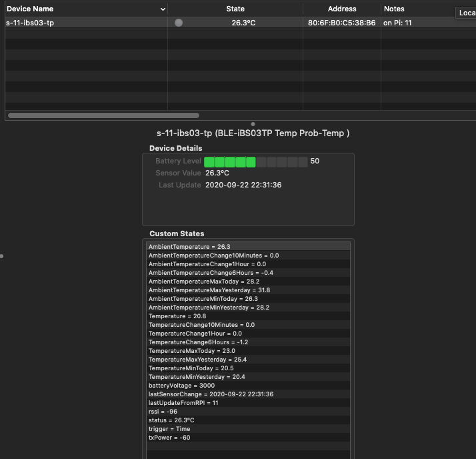Image resolution: width=476 pixels, height=459 pixels.
Task: Click the 26.3°C state cell
Action: click(x=243, y=23)
